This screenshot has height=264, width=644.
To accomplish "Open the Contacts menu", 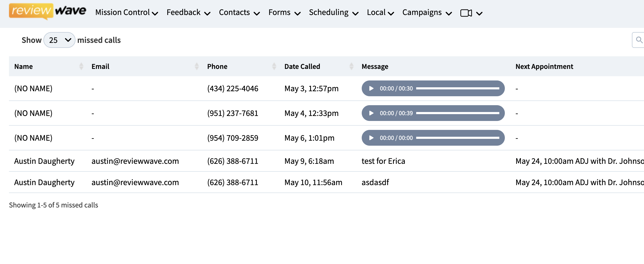I will tap(239, 13).
